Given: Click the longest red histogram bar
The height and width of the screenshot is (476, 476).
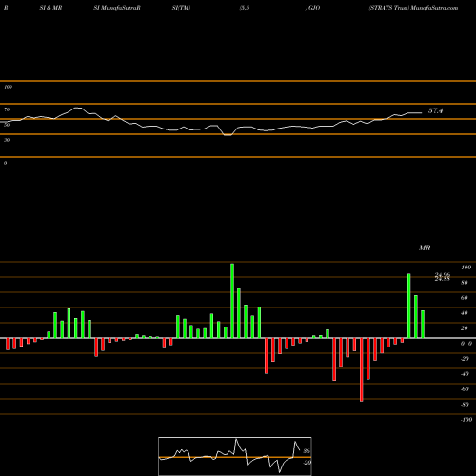Looking at the screenshot, I should [362, 369].
